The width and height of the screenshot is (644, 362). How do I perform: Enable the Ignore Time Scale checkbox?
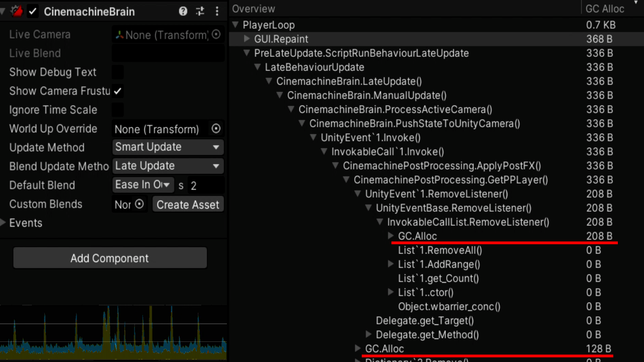click(x=118, y=110)
